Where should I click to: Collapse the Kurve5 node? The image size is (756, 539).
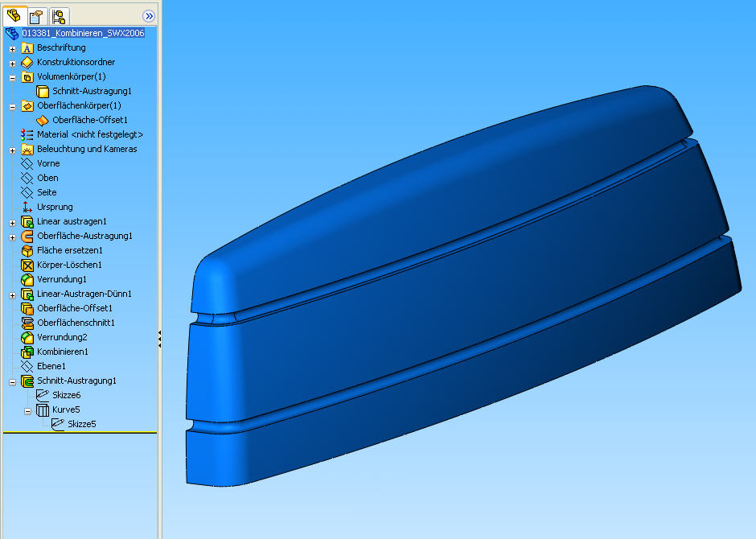click(28, 411)
